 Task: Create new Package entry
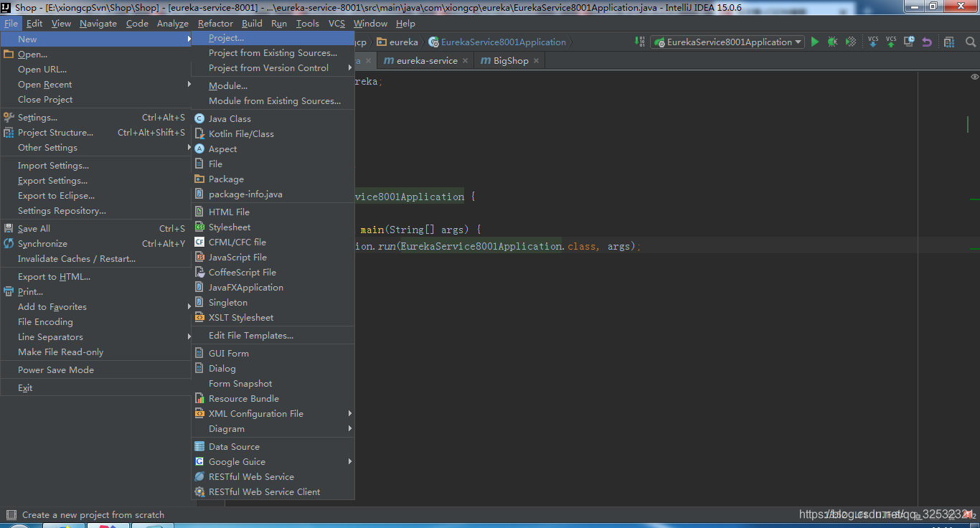[x=273, y=179]
